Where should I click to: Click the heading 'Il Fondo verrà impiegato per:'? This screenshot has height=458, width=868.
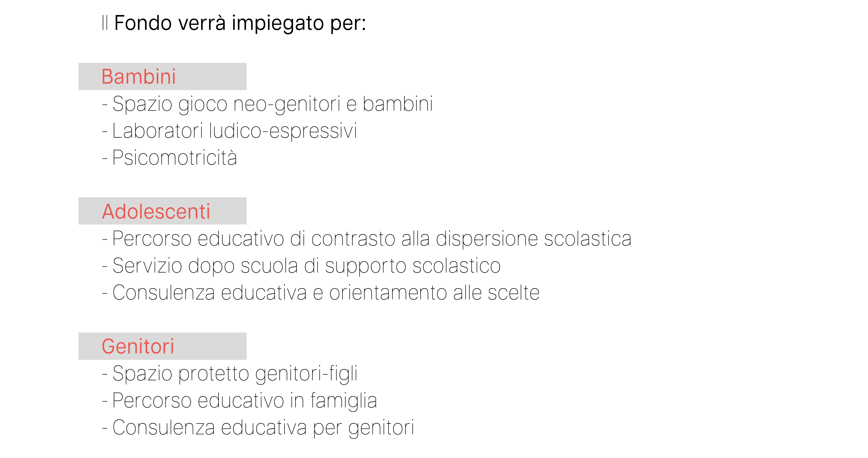pos(234,23)
